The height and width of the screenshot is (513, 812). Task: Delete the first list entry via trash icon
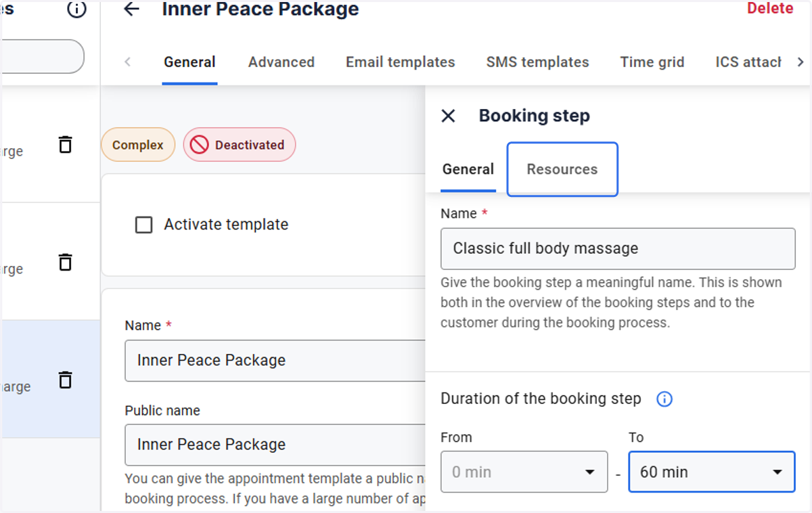tap(65, 144)
